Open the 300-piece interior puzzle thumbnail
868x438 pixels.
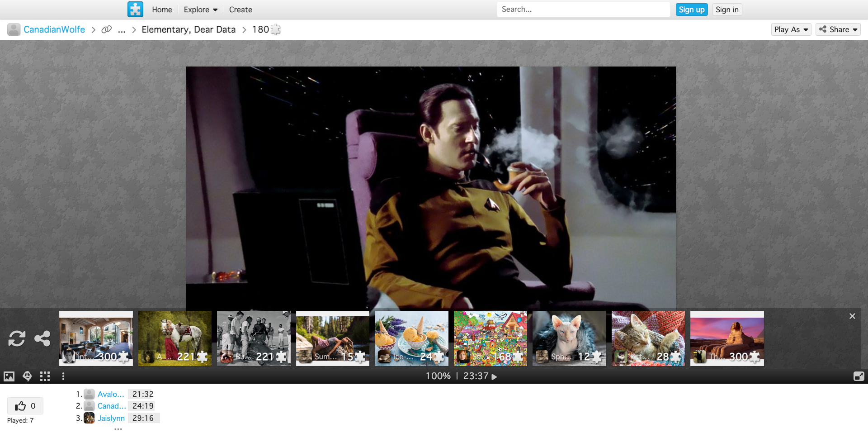[x=96, y=338]
